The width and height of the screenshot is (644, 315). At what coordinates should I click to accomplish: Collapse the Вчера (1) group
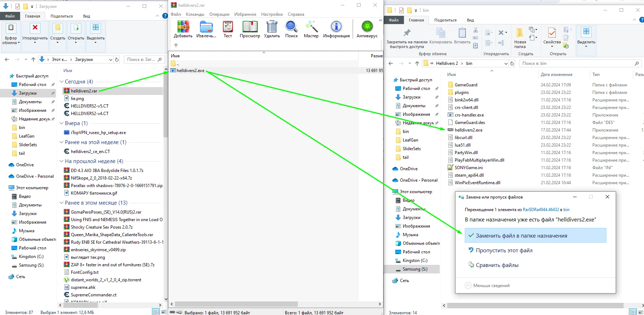point(61,123)
